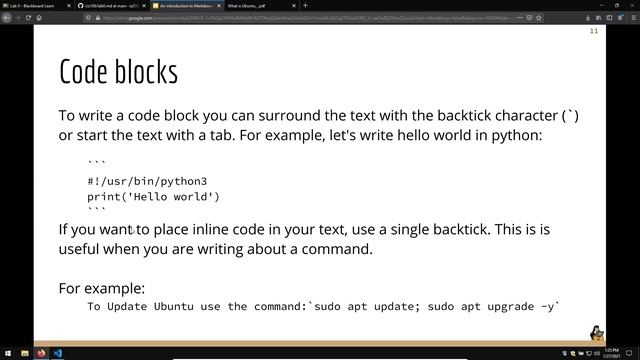Open the Firefox downloads panel
The image size is (640, 360).
[x=588, y=18]
